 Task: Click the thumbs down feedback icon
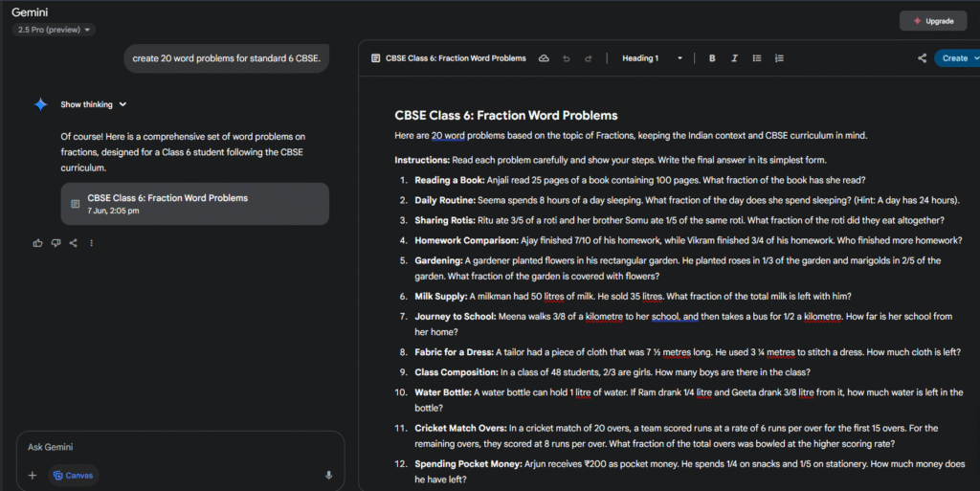coord(56,243)
